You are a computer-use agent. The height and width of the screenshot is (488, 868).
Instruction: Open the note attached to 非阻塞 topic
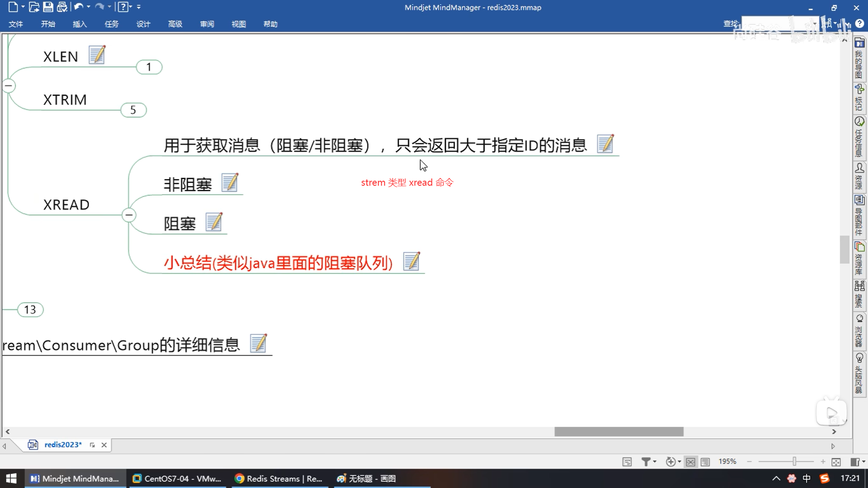[230, 183]
